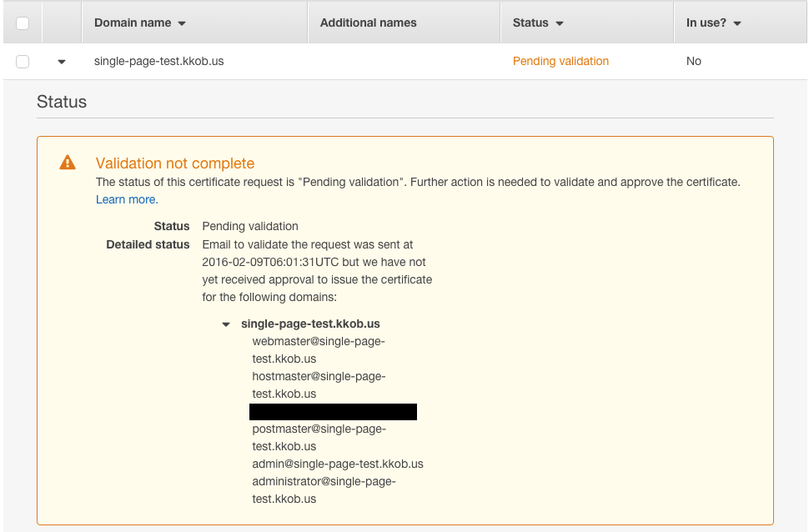Tick the select-all checkbox in table header
This screenshot has width=809, height=532.
(23, 23)
